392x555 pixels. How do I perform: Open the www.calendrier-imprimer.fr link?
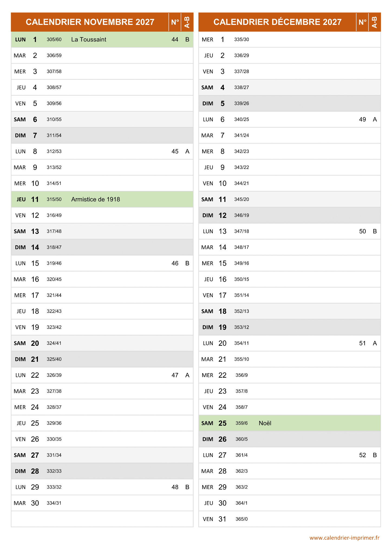pyautogui.click(x=344, y=538)
